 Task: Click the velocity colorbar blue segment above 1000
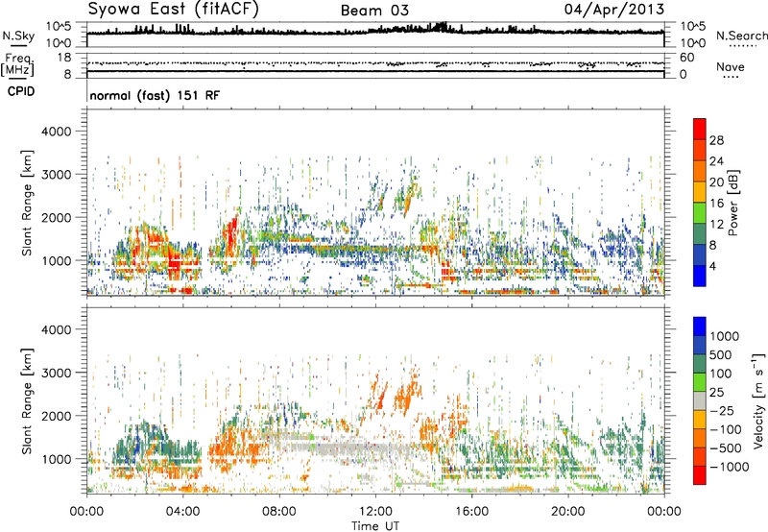[700, 326]
